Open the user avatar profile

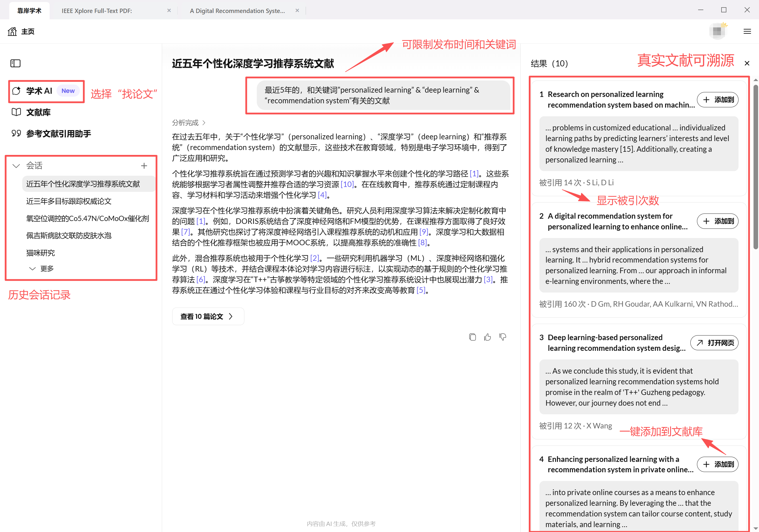click(717, 31)
